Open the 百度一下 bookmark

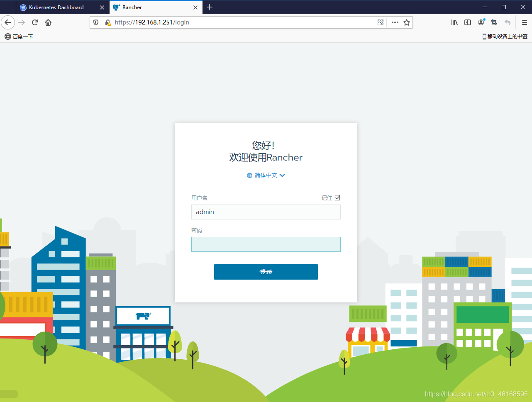(19, 37)
